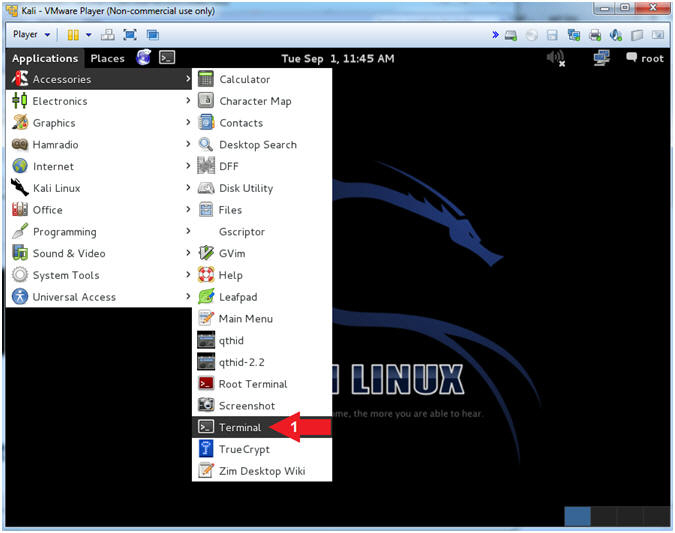Click VMware pause suspend icon
The width and height of the screenshot is (675, 533).
[73, 34]
